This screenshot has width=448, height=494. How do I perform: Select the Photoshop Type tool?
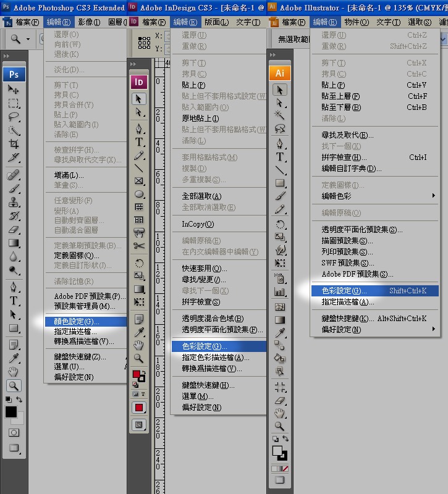pyautogui.click(x=14, y=301)
